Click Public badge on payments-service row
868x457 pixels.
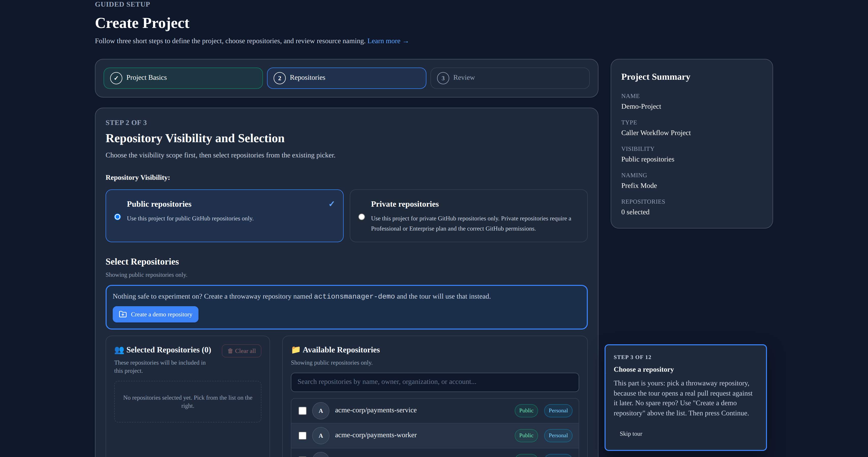526,411
